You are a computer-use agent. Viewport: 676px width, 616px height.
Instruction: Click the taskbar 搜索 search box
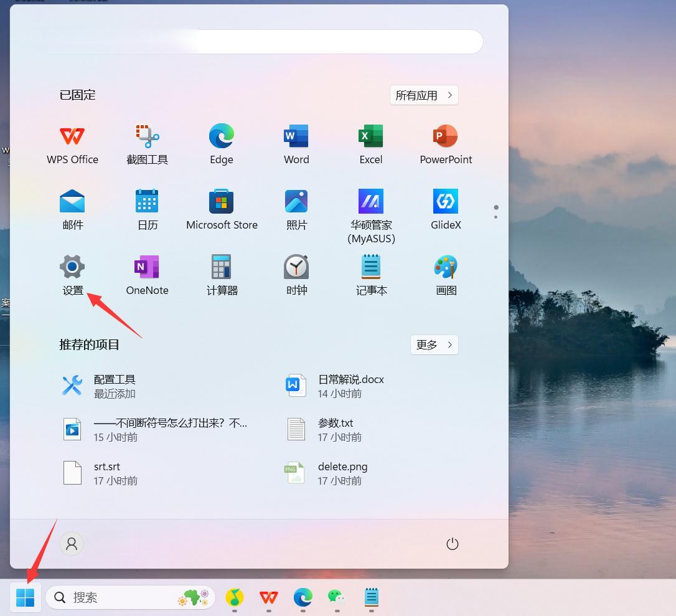[x=129, y=597]
